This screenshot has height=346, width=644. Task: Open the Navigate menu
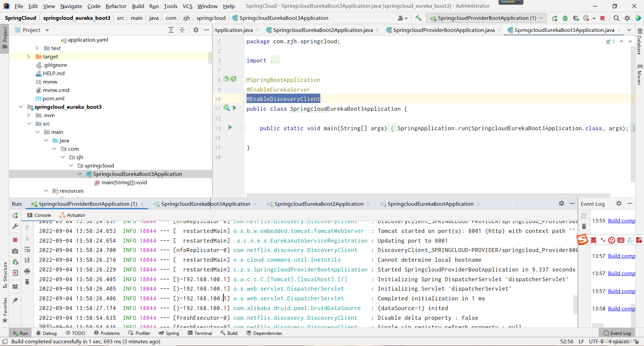71,6
